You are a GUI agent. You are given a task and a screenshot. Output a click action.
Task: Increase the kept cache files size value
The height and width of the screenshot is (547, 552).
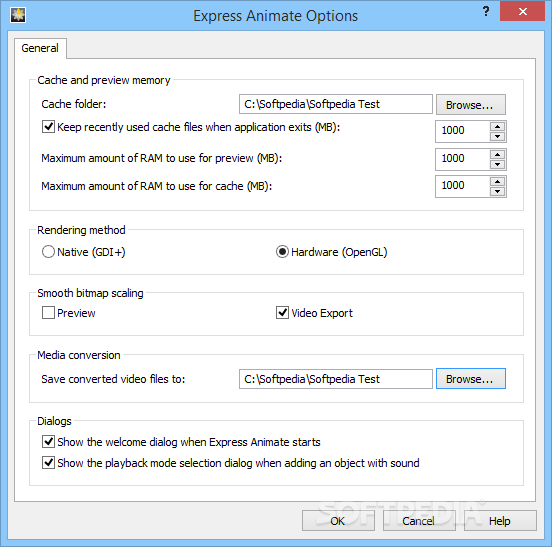tap(497, 127)
